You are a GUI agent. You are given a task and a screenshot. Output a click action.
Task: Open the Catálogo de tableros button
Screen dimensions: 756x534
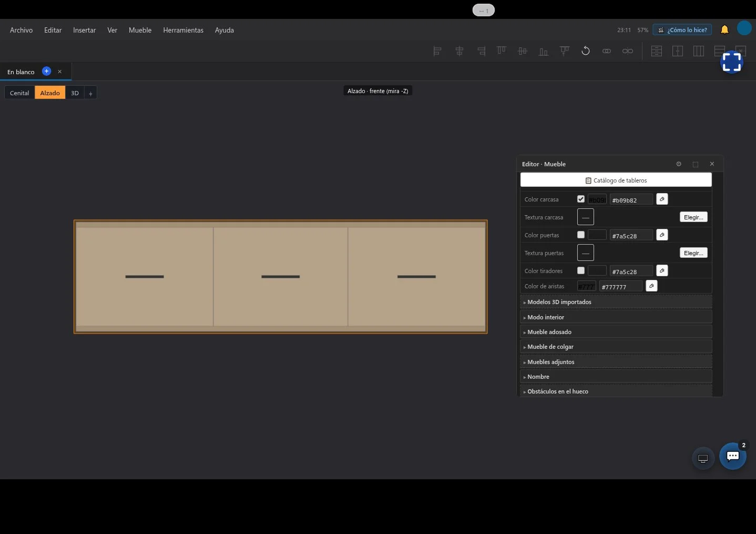coord(616,180)
